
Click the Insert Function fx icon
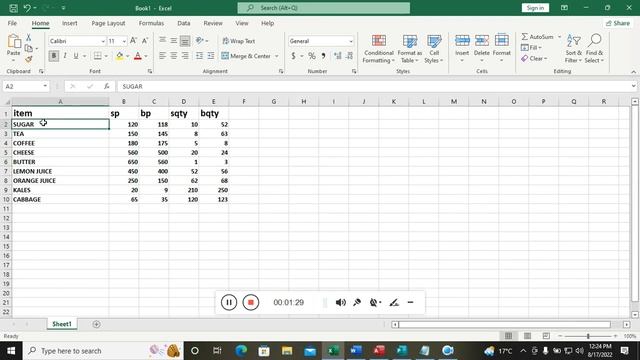107,86
